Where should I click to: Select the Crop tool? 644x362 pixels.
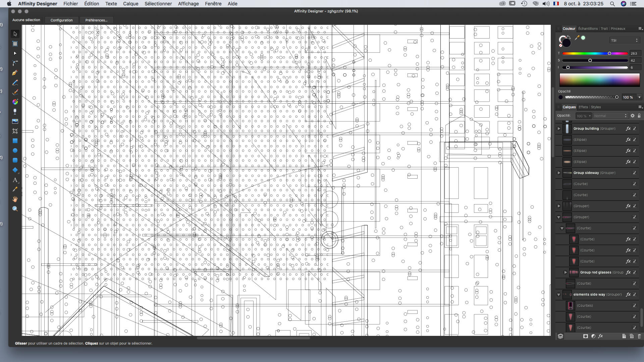click(x=15, y=131)
